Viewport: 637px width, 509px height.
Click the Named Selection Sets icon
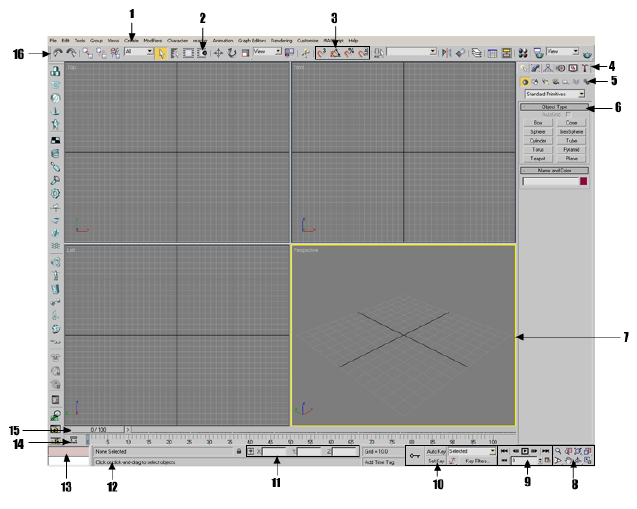point(379,53)
